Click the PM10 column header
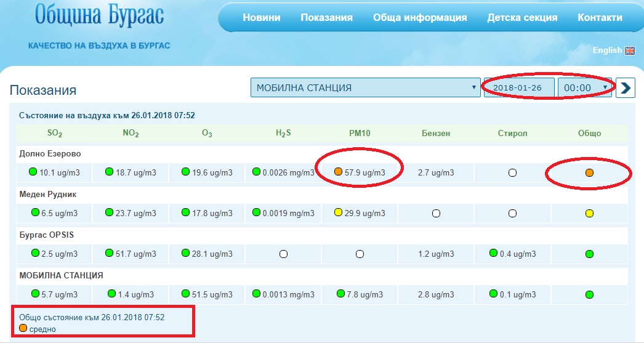The image size is (644, 343). pyautogui.click(x=360, y=133)
